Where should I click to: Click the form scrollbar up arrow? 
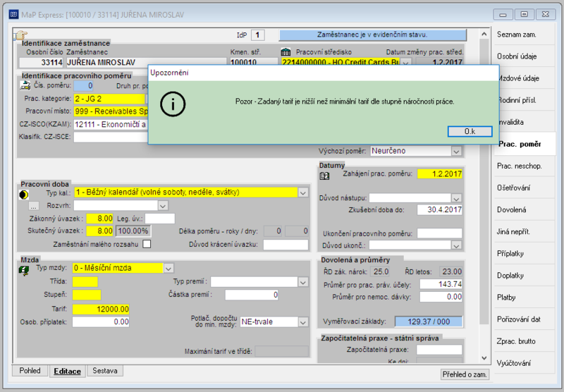tap(484, 34)
